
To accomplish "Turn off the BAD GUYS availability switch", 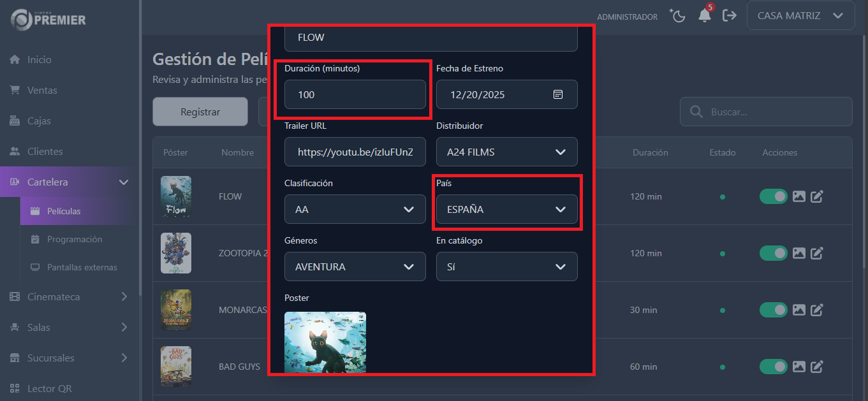I will pos(773,367).
